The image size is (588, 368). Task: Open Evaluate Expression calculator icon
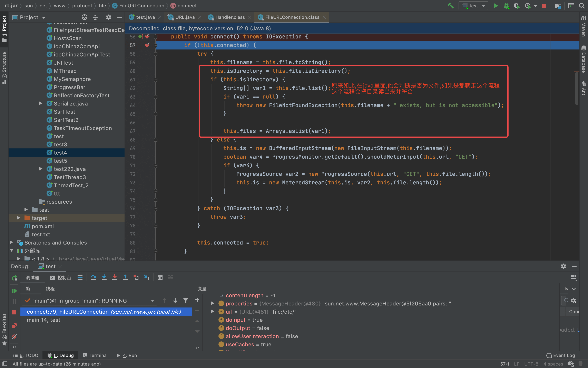(160, 277)
